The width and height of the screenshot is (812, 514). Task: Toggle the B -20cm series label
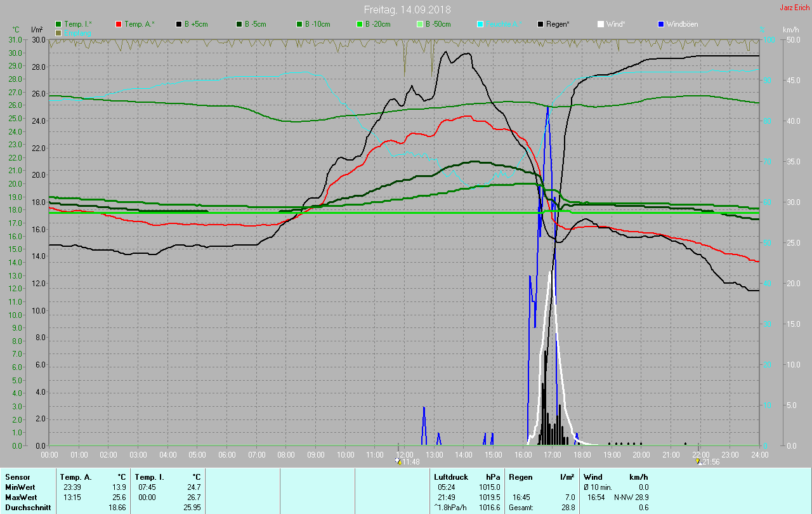(377, 24)
